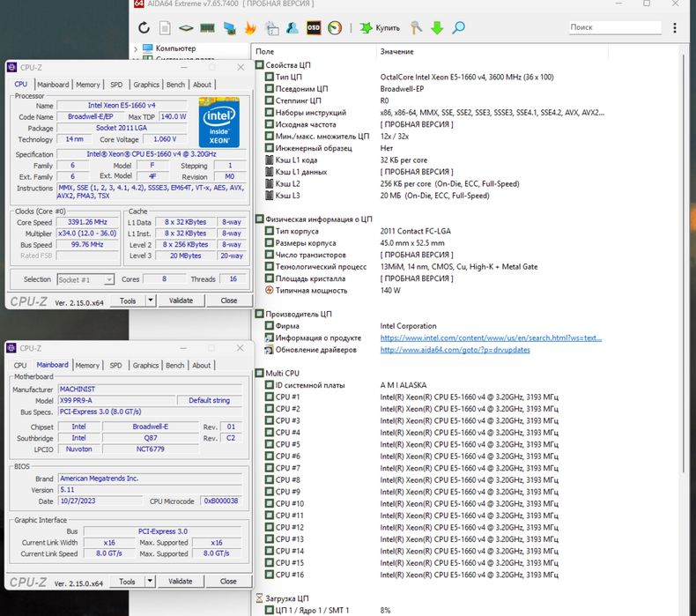Screen dimensions: 696x616
Task: Open the Tools dropdown arrow in top CPU-Z
Action: click(151, 301)
